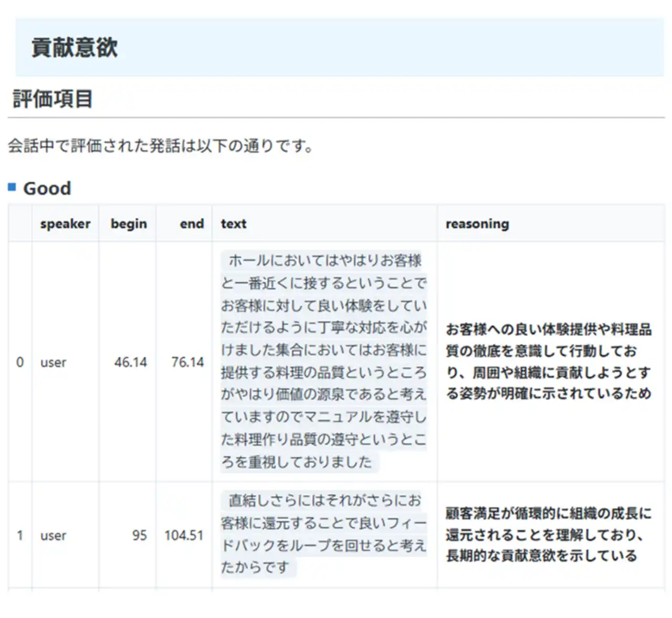Click the end value 104.51

click(184, 535)
